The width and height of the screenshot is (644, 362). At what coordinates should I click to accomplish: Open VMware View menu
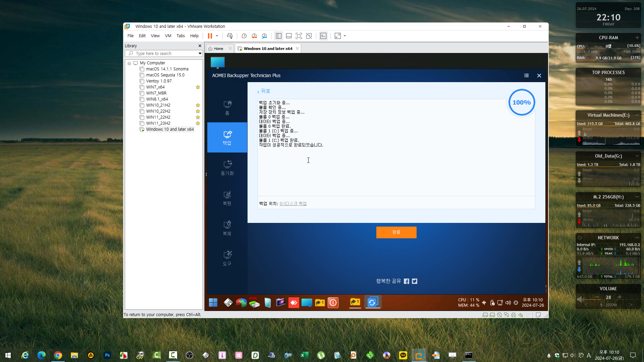pos(155,36)
